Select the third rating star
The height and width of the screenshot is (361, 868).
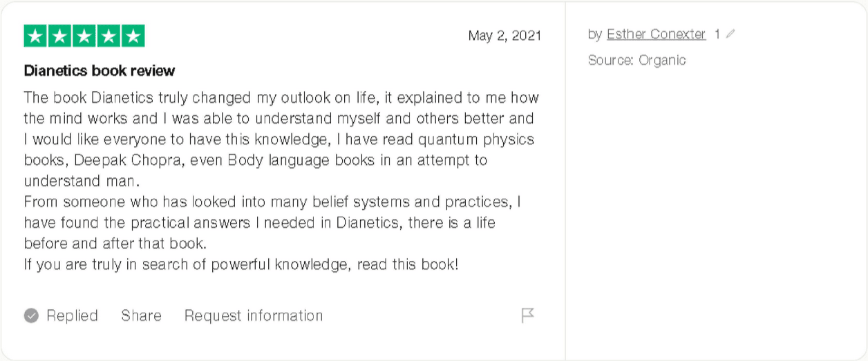(x=84, y=36)
